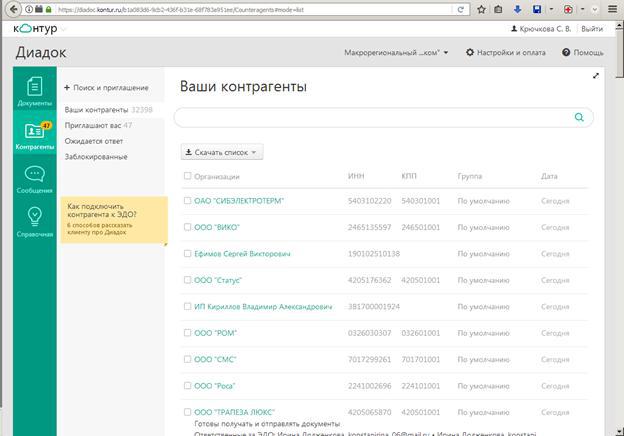The image size is (624, 436).
Task: Open dropdown arrow beside floppy disk icon
Action: point(551,9)
